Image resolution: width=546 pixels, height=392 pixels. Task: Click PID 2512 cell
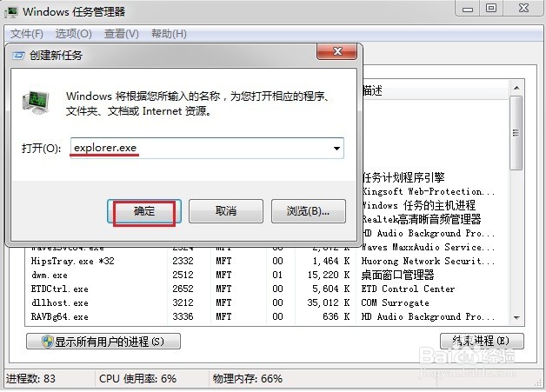tap(183, 275)
